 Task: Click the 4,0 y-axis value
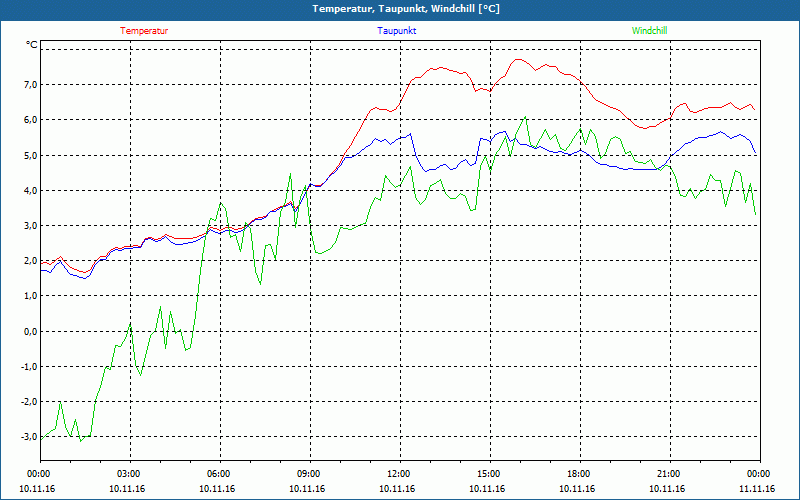click(31, 190)
